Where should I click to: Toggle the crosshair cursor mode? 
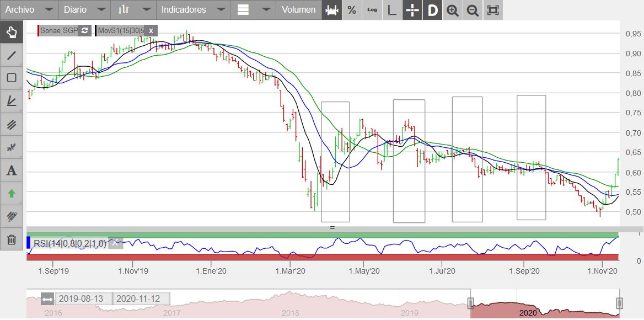[x=412, y=10]
